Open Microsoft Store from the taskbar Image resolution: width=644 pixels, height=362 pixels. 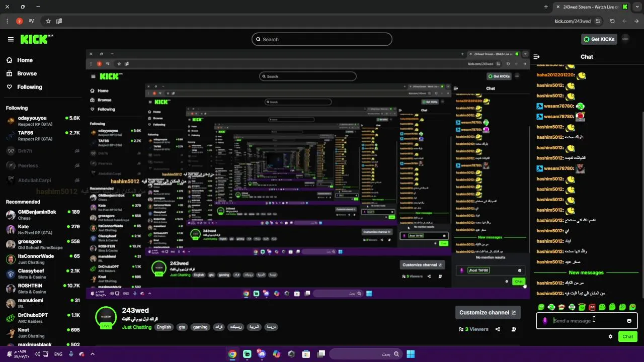306,354
